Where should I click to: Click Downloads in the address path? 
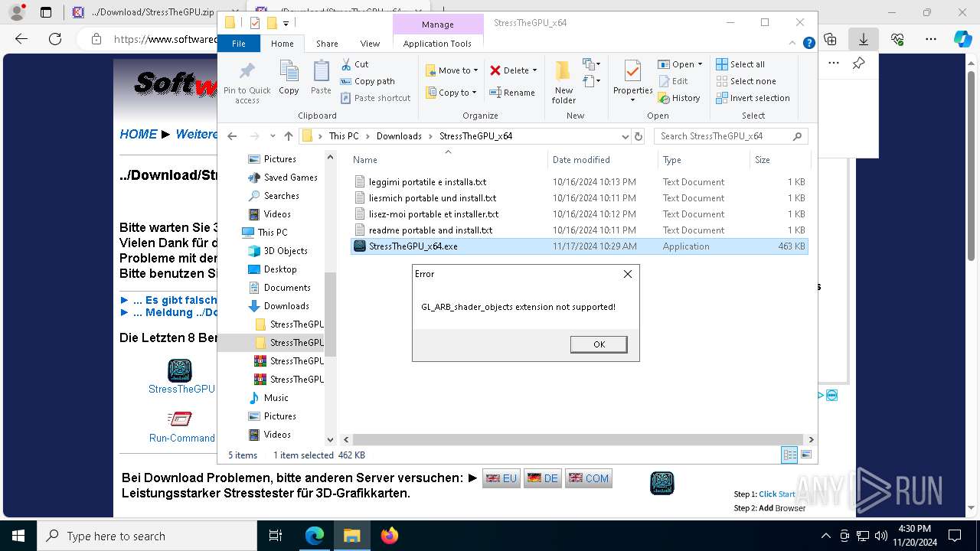(x=399, y=136)
